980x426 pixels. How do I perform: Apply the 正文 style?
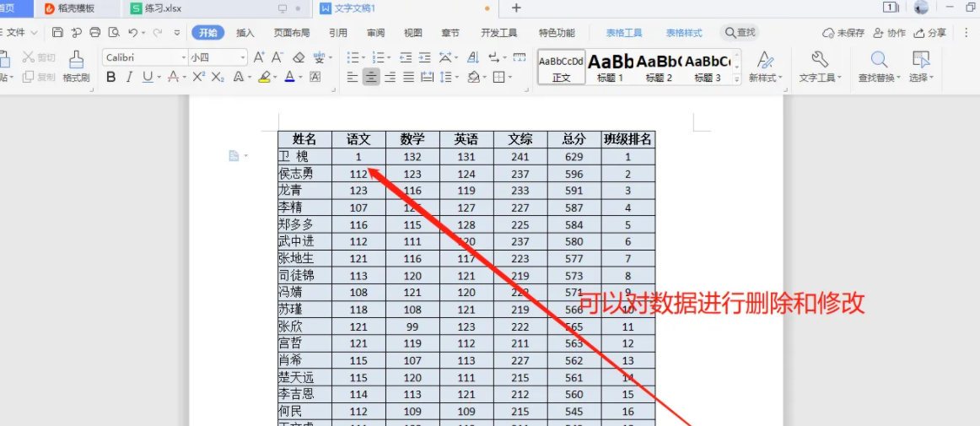[561, 67]
